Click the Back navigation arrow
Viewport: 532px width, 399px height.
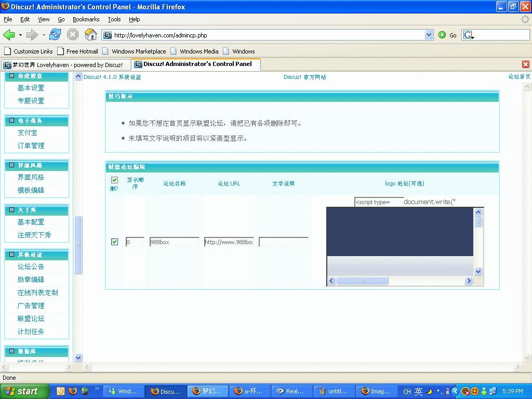click(9, 35)
